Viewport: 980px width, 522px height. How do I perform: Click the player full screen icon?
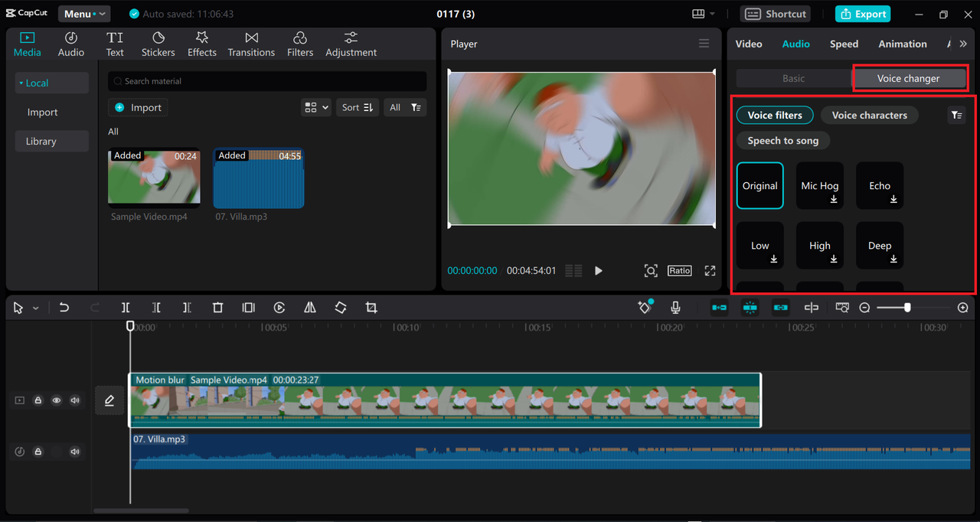(x=710, y=271)
